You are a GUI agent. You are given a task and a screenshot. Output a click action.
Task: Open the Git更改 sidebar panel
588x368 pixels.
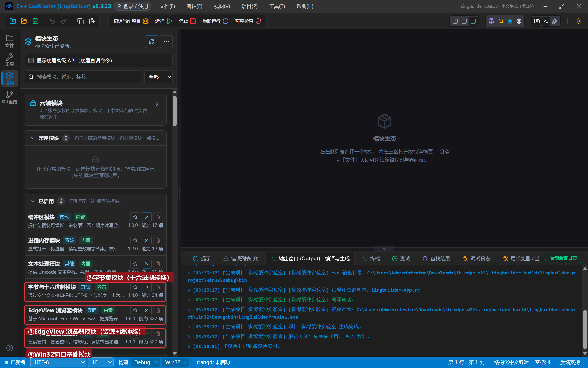coord(9,97)
